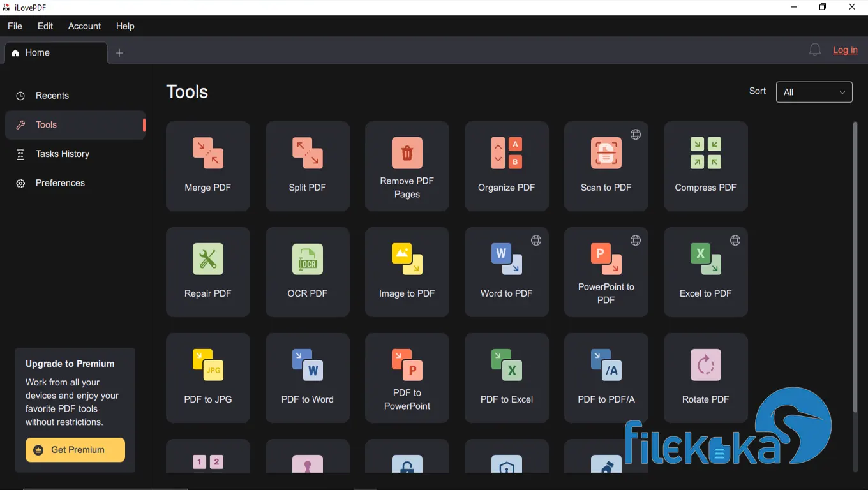Click the globe icon on Excel to PDF
This screenshot has height=490, width=868.
(x=735, y=241)
